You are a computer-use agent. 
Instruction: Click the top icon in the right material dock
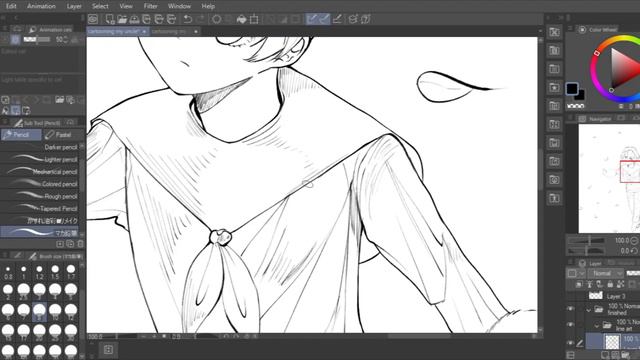pyautogui.click(x=554, y=32)
